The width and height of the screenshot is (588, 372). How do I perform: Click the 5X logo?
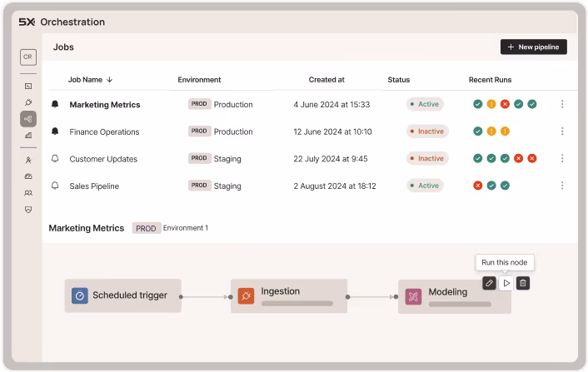(27, 22)
